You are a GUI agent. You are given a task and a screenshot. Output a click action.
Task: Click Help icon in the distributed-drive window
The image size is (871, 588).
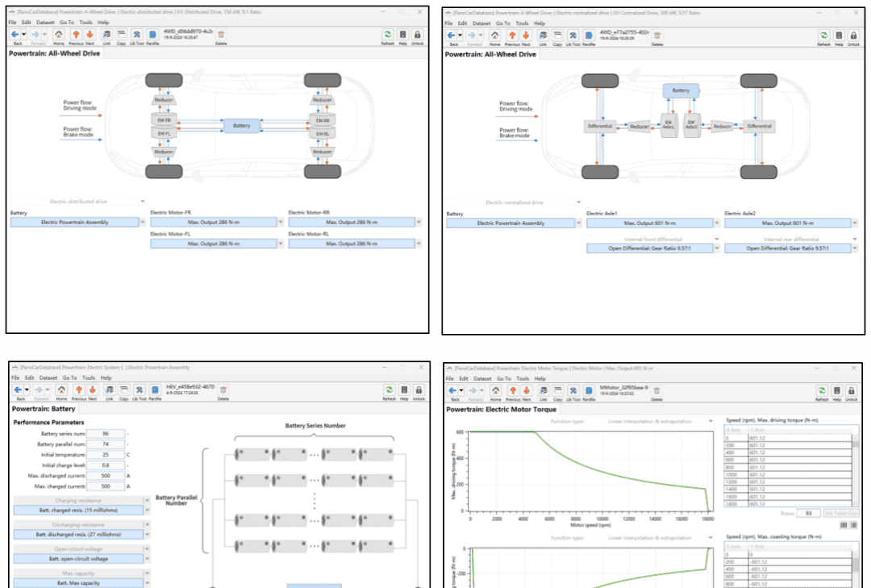tap(402, 35)
